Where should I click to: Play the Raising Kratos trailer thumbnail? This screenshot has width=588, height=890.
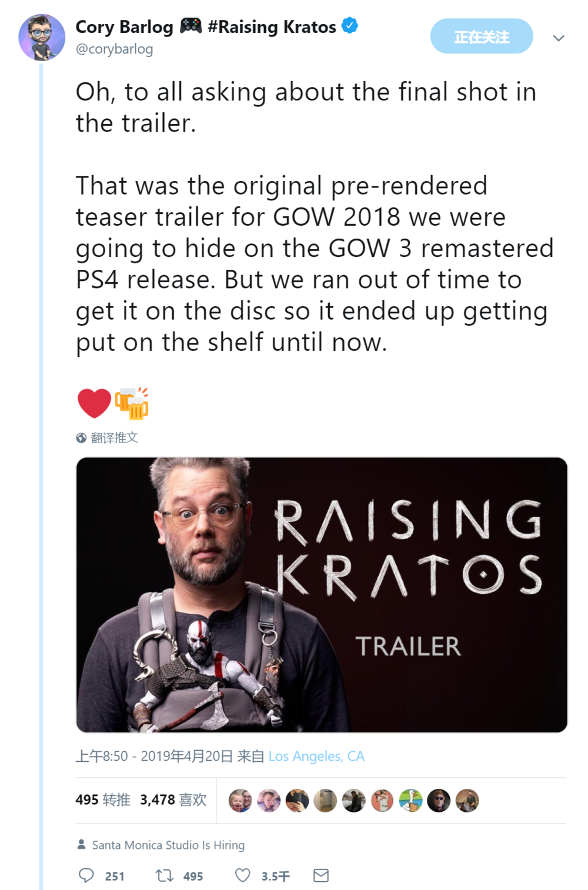(322, 595)
